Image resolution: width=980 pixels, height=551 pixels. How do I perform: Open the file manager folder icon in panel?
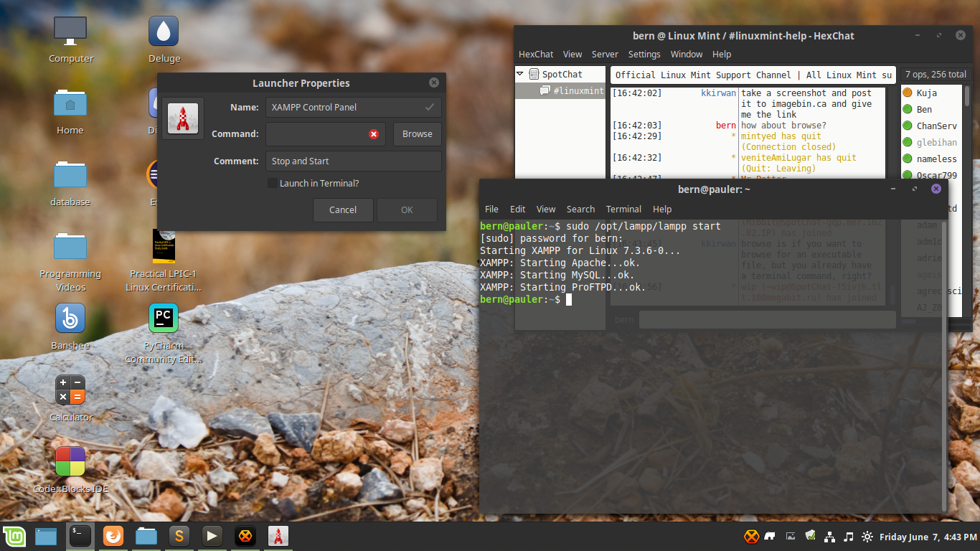click(146, 536)
